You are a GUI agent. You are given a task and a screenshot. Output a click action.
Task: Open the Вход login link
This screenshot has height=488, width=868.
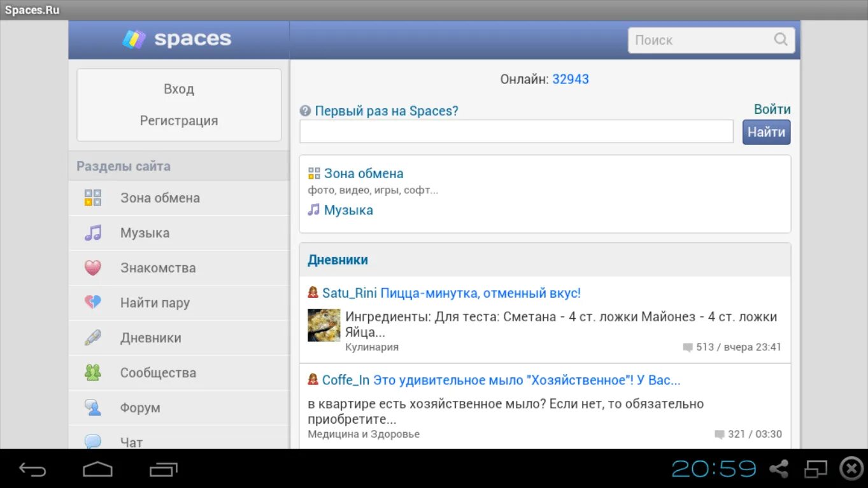tap(179, 89)
